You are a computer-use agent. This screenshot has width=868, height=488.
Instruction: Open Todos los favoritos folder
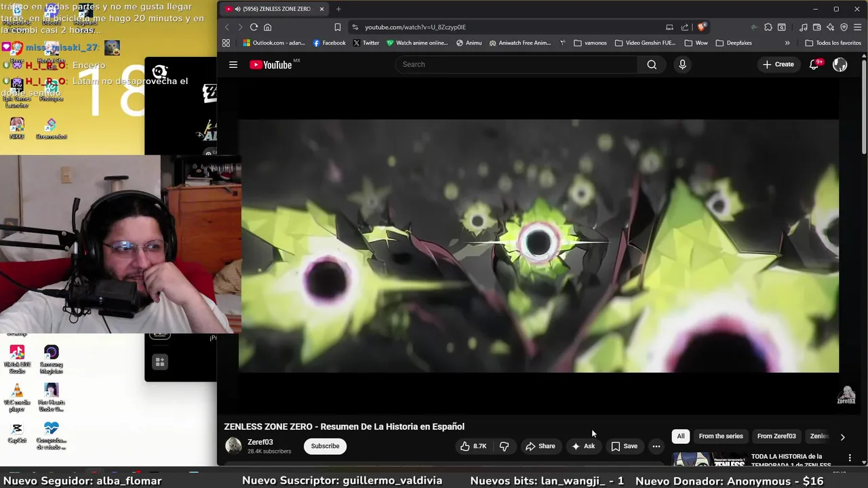[833, 43]
